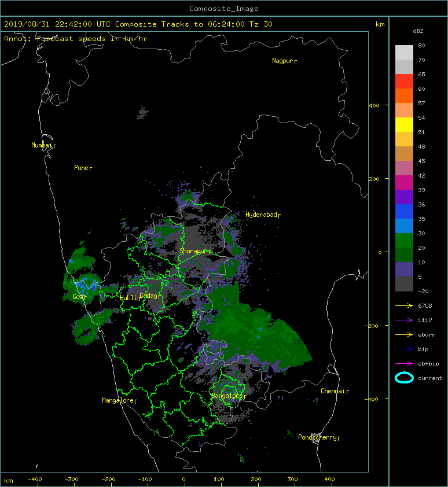This screenshot has height=487, width=448.
Task: Click the 111V purple arrow legend icon
Action: (x=404, y=320)
